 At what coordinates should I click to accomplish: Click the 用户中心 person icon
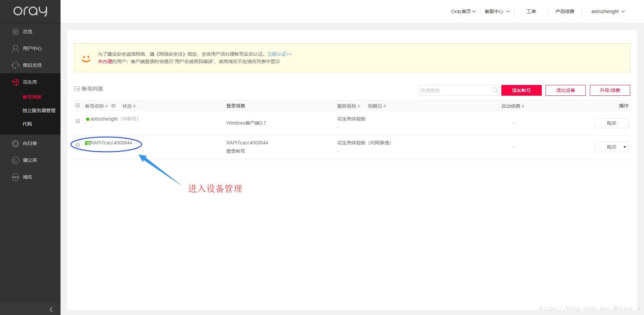[15, 48]
